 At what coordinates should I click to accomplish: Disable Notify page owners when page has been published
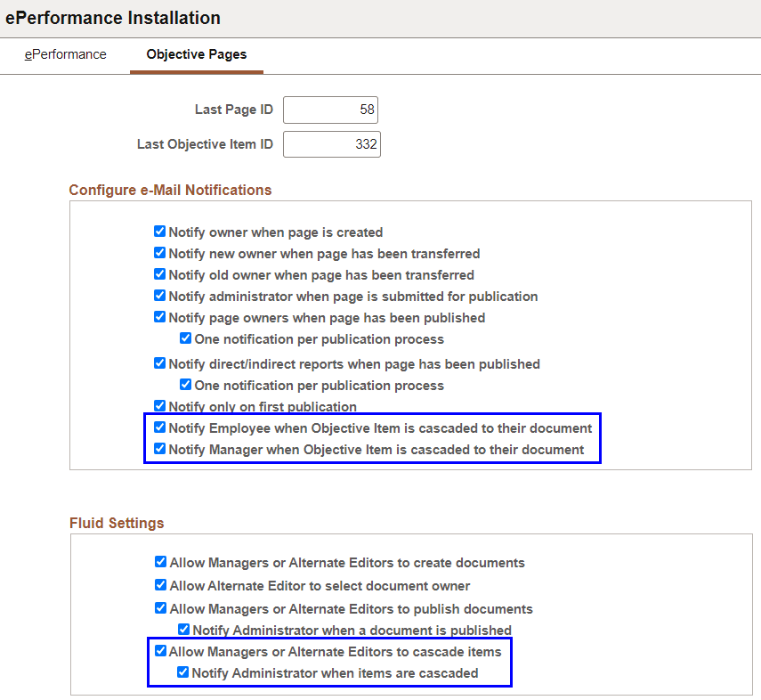[160, 317]
